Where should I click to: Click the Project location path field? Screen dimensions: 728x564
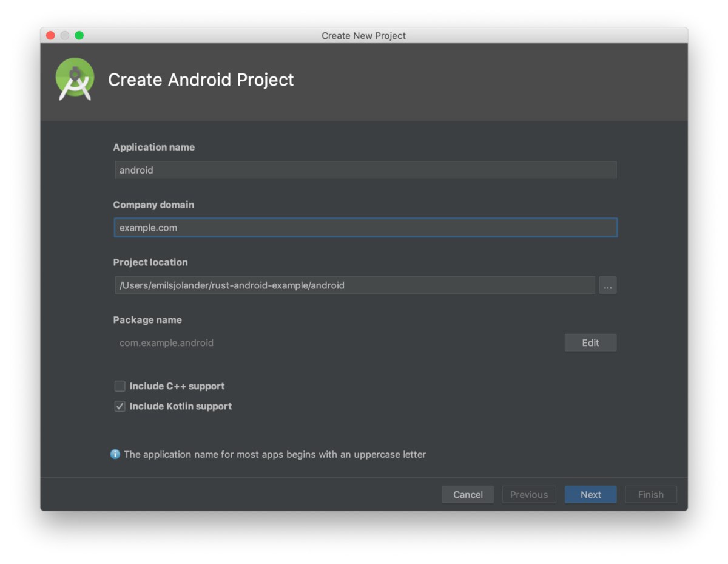click(355, 285)
